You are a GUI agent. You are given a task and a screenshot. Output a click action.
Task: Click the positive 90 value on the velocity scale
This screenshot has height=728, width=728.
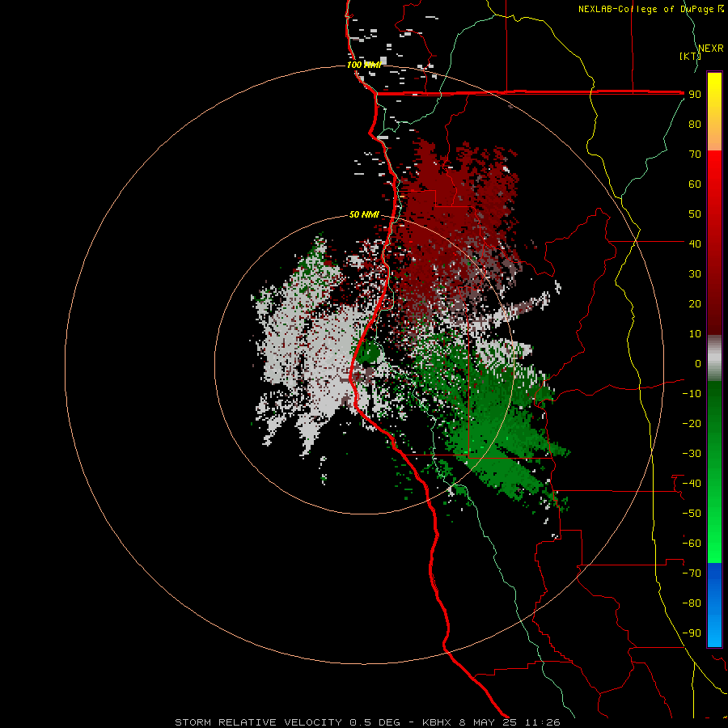695,95
